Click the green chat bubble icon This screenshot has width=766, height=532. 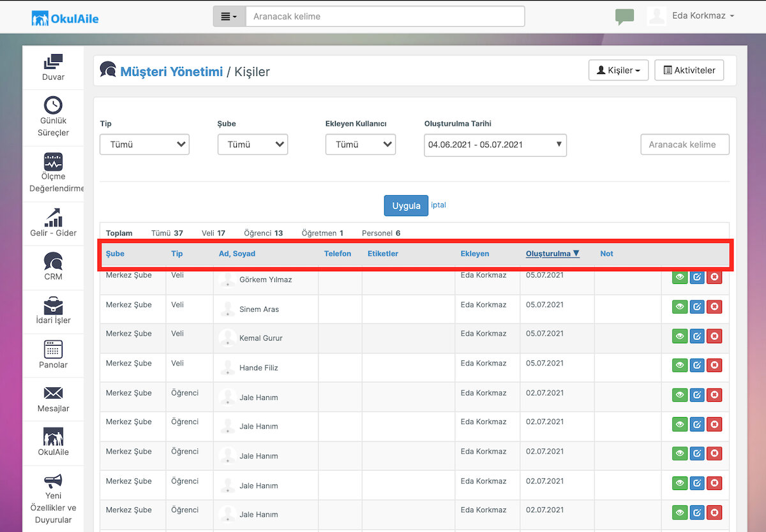[x=625, y=17]
